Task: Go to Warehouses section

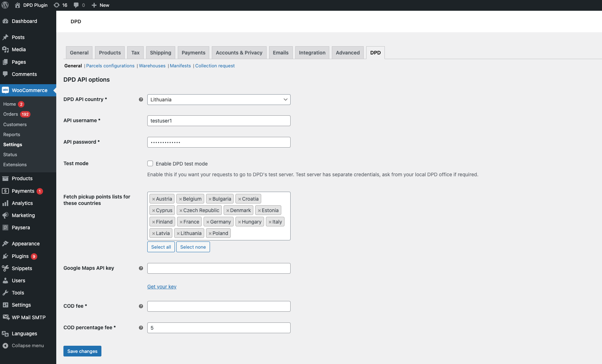Action: tap(152, 66)
